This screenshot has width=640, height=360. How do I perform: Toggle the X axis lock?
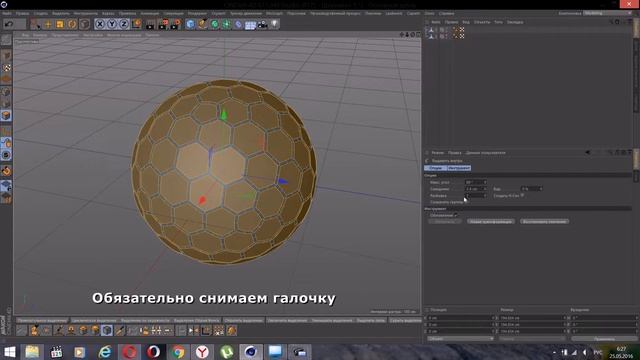pyautogui.click(x=100, y=24)
